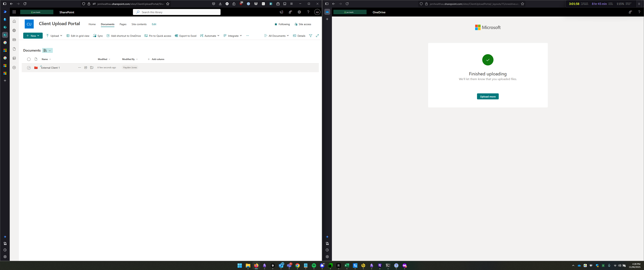
Task: Open help icon in OneDrive window
Action: pyautogui.click(x=639, y=12)
